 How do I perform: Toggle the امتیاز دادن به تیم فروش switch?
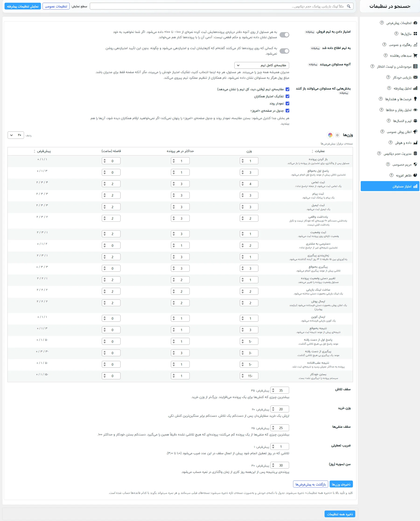(x=284, y=35)
